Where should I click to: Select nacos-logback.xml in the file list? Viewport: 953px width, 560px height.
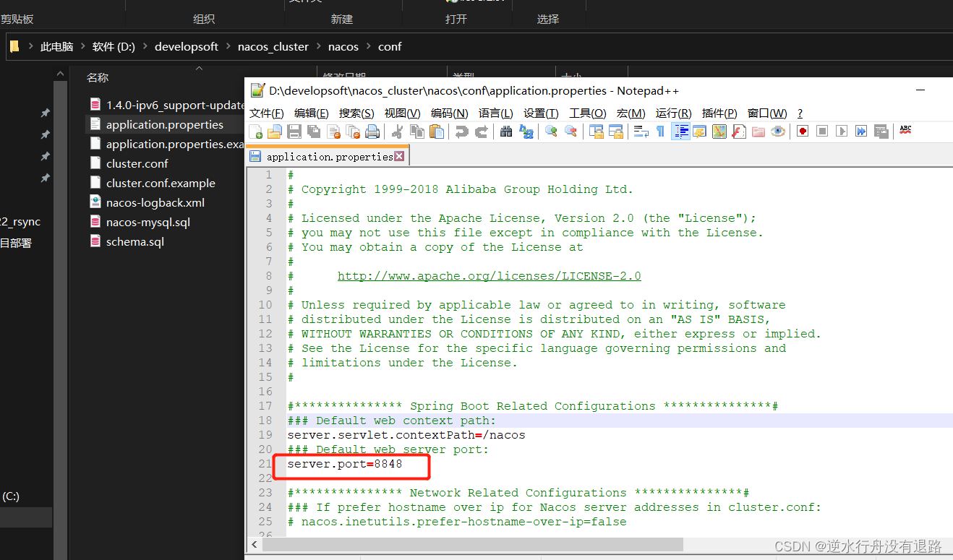pos(155,203)
